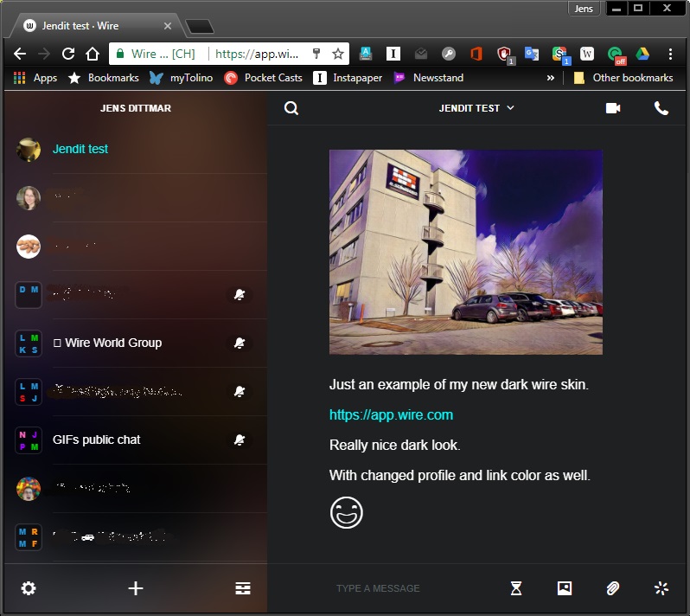View the building photo in full
The width and height of the screenshot is (690, 616).
point(466,252)
